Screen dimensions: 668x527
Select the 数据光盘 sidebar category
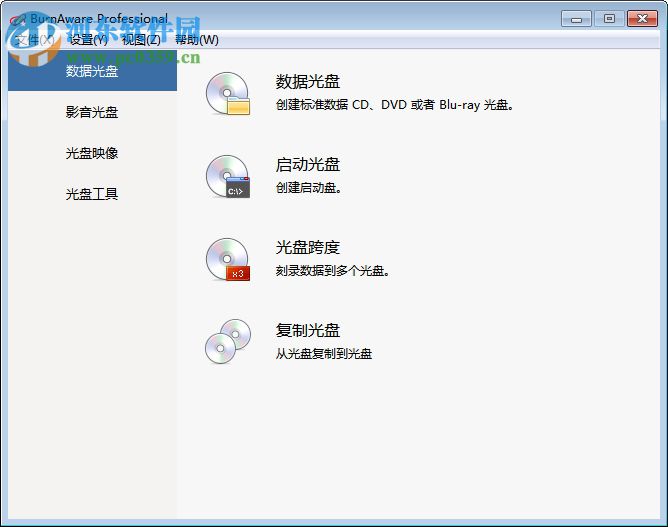click(92, 71)
